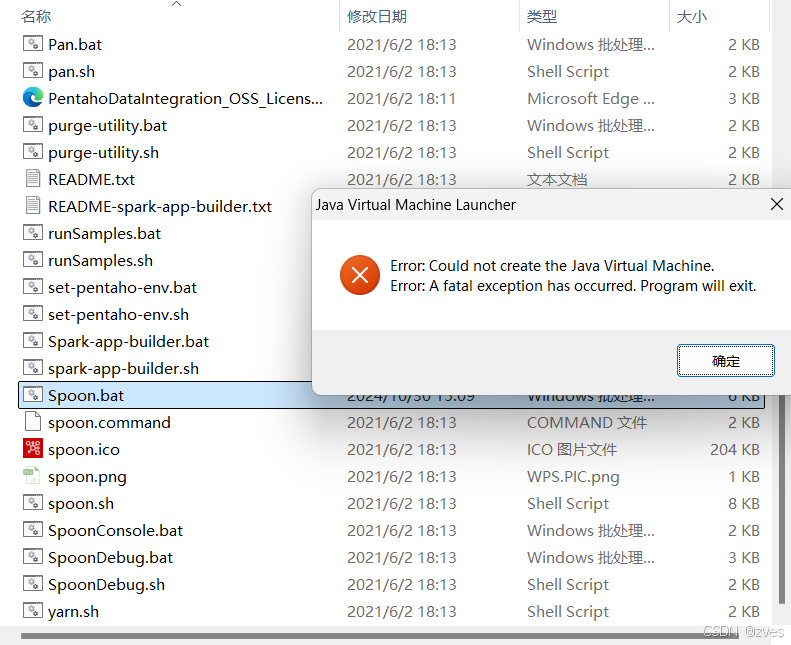
Task: Select the yarn.sh file icon
Action: click(x=33, y=611)
